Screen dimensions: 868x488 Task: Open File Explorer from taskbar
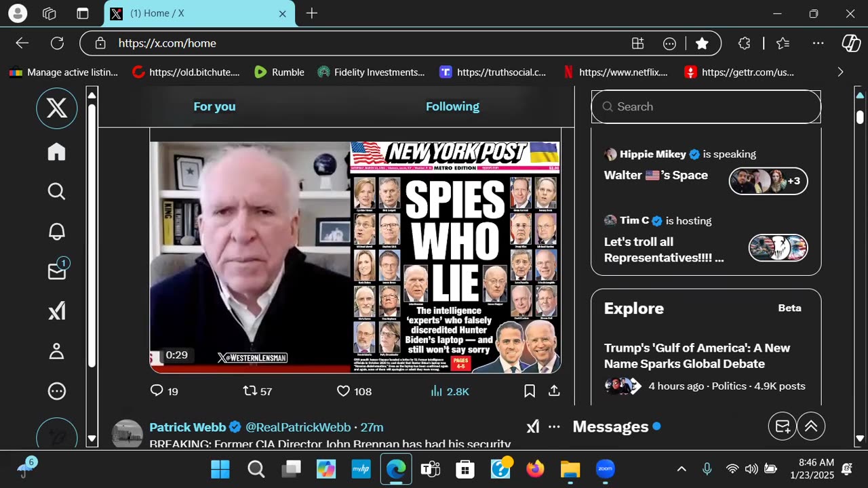coord(570,469)
